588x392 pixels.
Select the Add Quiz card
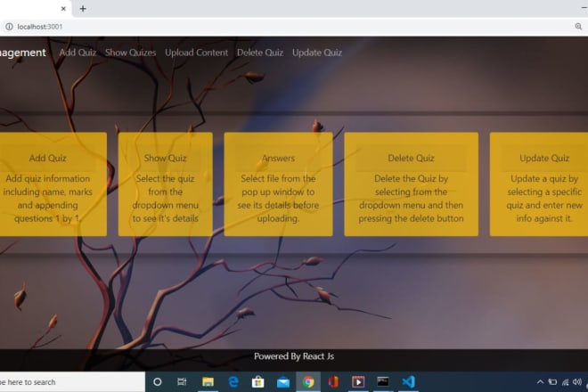(53, 184)
